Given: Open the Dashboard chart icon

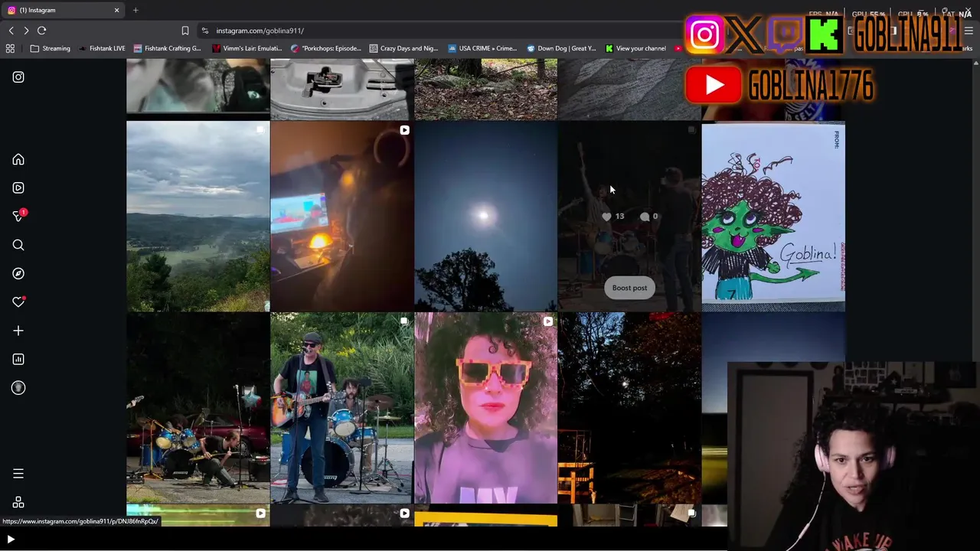Looking at the screenshot, I should pos(18,359).
